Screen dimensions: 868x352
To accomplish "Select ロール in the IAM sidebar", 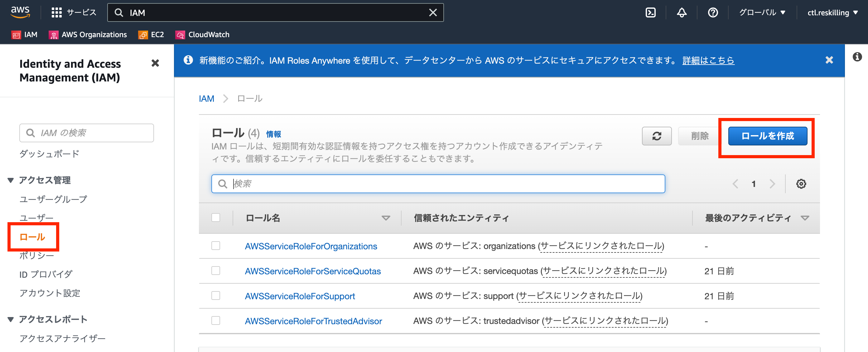I will pos(33,237).
